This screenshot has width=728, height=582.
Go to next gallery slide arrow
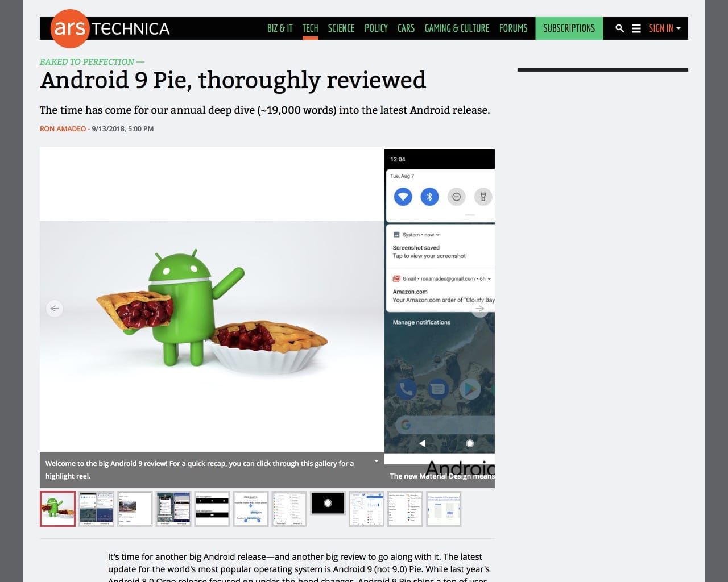pyautogui.click(x=480, y=309)
